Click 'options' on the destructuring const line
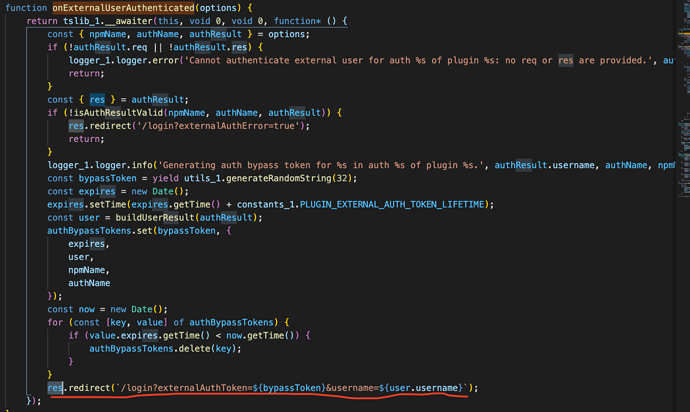Screen dimensions: 690x412 (286, 34)
